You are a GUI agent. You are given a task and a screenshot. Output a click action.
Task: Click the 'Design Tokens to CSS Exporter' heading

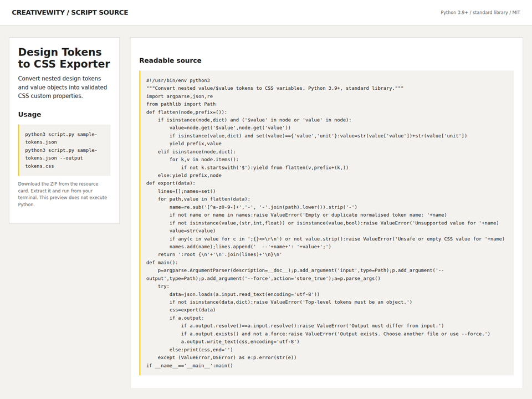(64, 58)
